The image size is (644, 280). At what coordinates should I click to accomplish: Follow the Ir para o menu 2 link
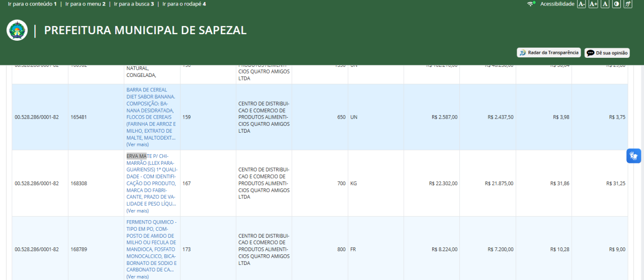coord(85,4)
